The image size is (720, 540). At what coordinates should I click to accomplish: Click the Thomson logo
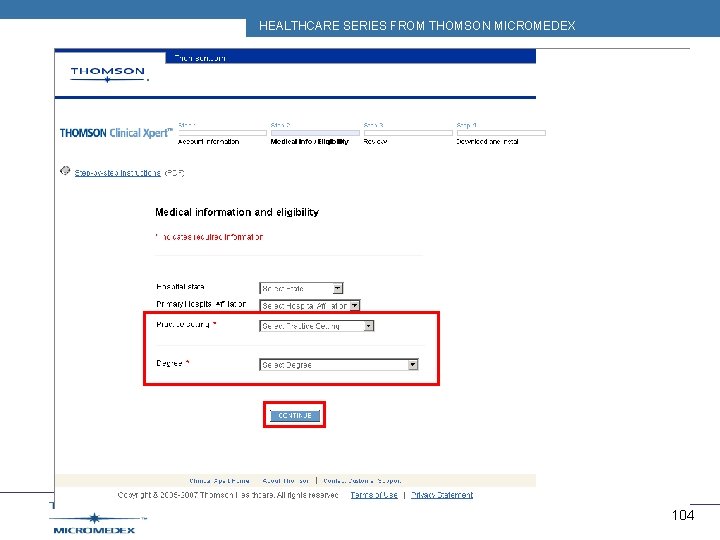pos(108,74)
